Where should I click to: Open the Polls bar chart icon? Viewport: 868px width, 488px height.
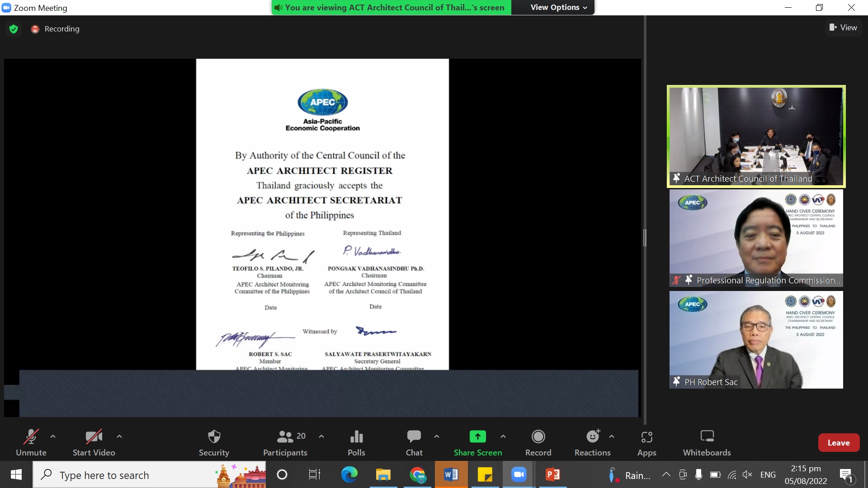tap(356, 436)
